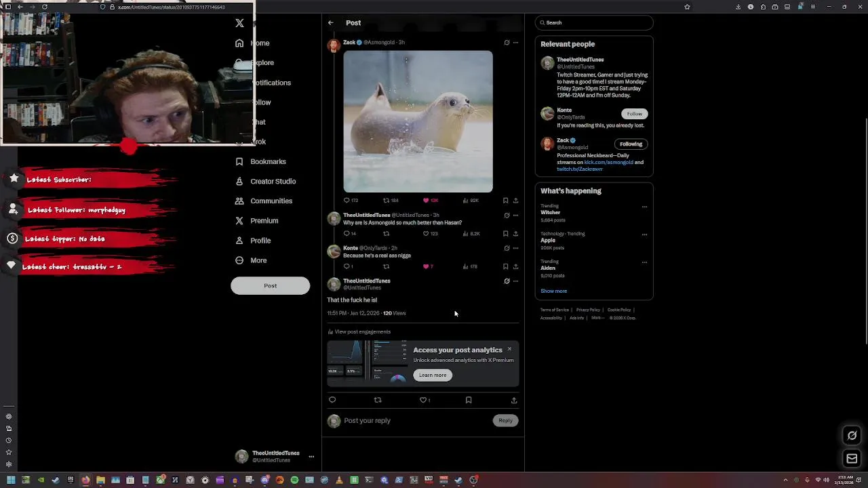The image size is (868, 488).
Task: Click the Search box
Action: 594,23
